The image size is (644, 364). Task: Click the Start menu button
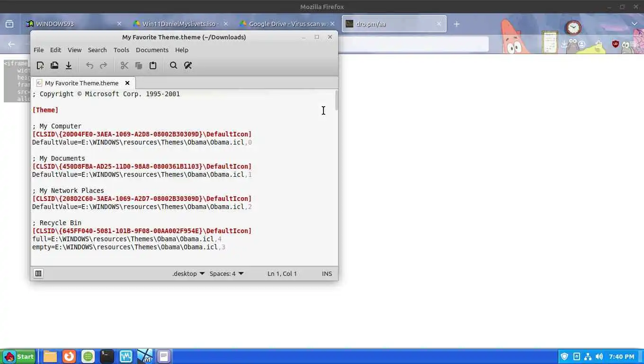18,356
